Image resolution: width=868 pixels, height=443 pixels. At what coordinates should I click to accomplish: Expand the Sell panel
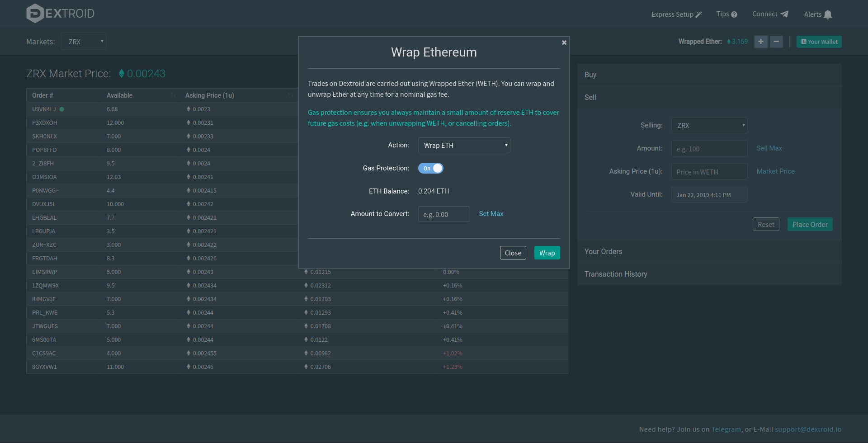[709, 97]
